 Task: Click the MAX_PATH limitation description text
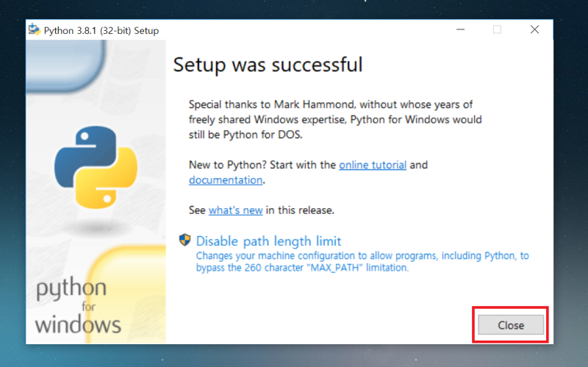click(x=362, y=262)
